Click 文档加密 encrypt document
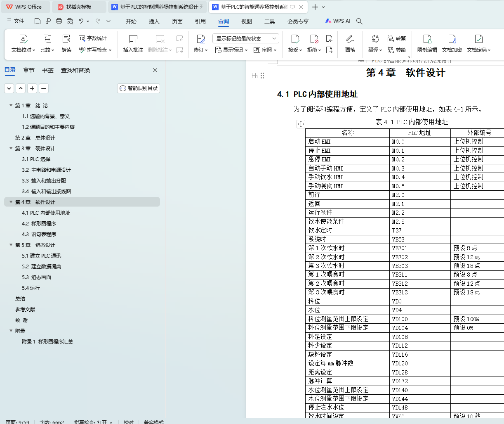Viewport: 504px width, 424px height. 452,44
